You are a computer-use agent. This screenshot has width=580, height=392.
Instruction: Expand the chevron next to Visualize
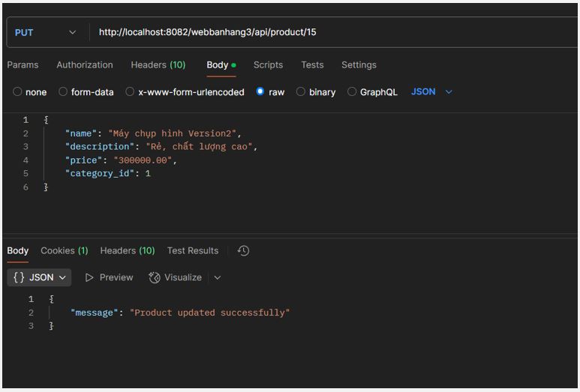[x=218, y=277]
